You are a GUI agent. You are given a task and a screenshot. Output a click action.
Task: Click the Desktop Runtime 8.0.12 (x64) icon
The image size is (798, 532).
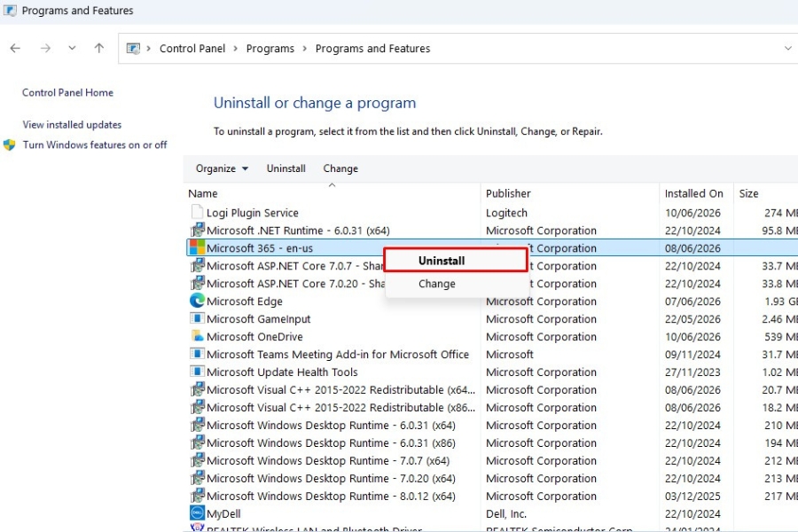point(197,496)
